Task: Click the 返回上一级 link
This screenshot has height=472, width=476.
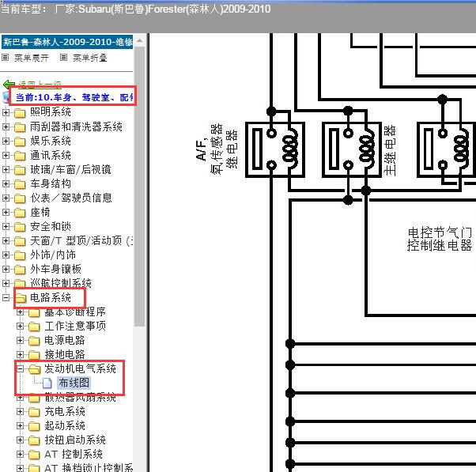Action: (40, 85)
